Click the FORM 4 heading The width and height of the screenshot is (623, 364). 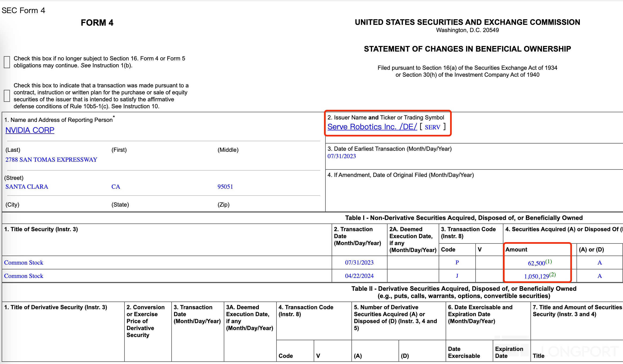97,23
